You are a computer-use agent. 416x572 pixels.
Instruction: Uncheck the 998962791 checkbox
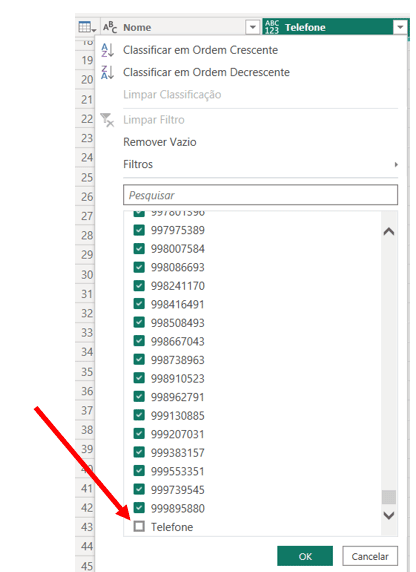[x=139, y=397]
